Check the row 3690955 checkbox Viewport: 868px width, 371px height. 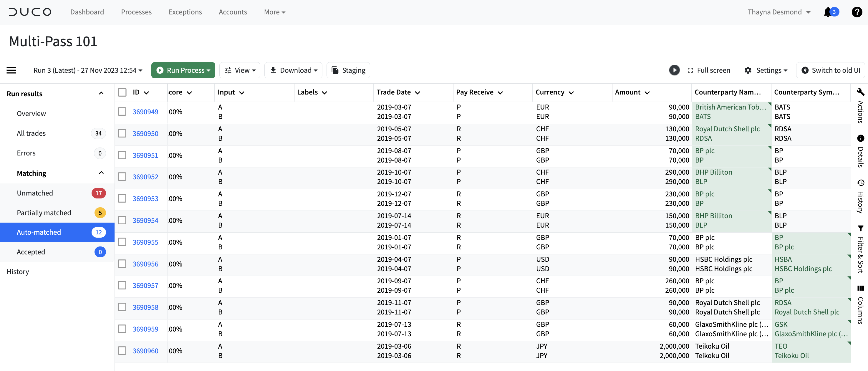pyautogui.click(x=122, y=242)
